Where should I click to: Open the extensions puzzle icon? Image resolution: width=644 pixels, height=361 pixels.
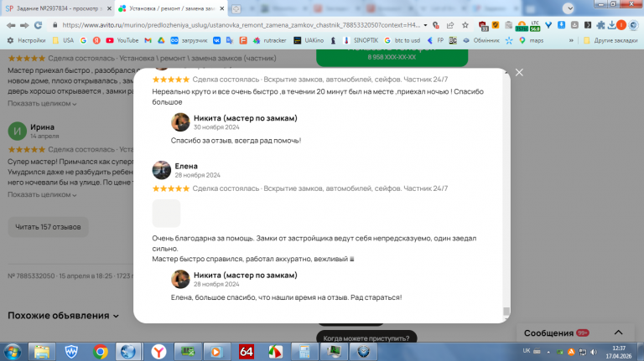point(600,25)
